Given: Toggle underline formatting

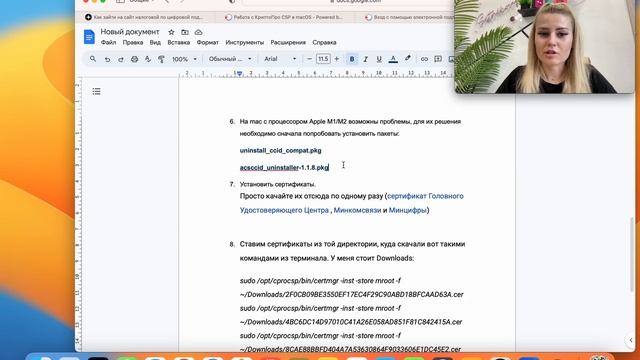Looking at the screenshot, I should pos(379,59).
